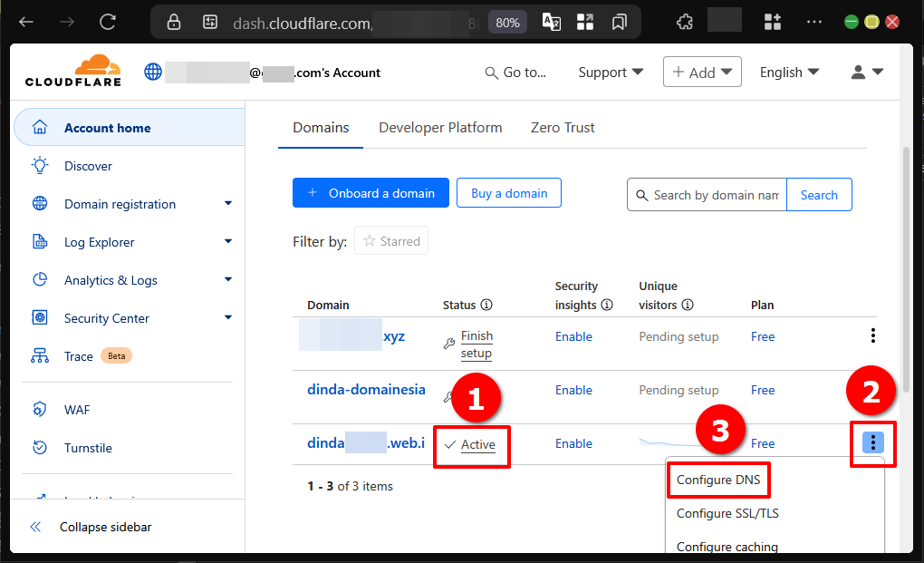The width and height of the screenshot is (924, 563).
Task: Click the globe icon beside account name
Action: click(x=153, y=72)
